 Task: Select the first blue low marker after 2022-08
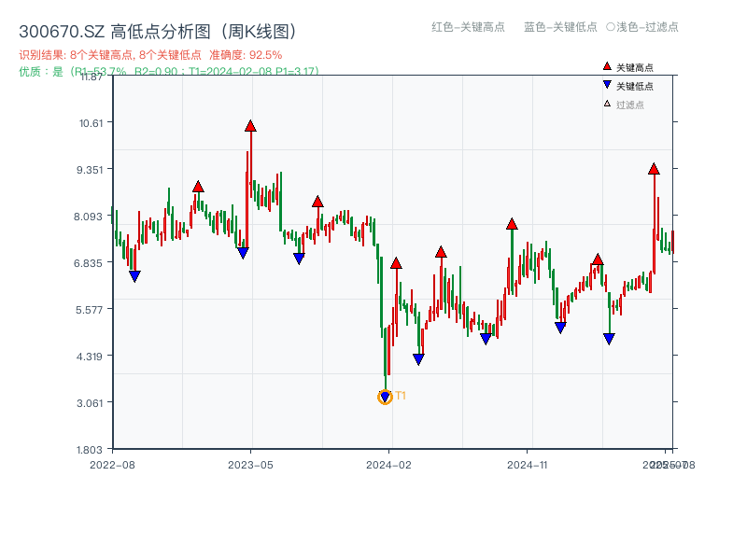click(x=134, y=276)
